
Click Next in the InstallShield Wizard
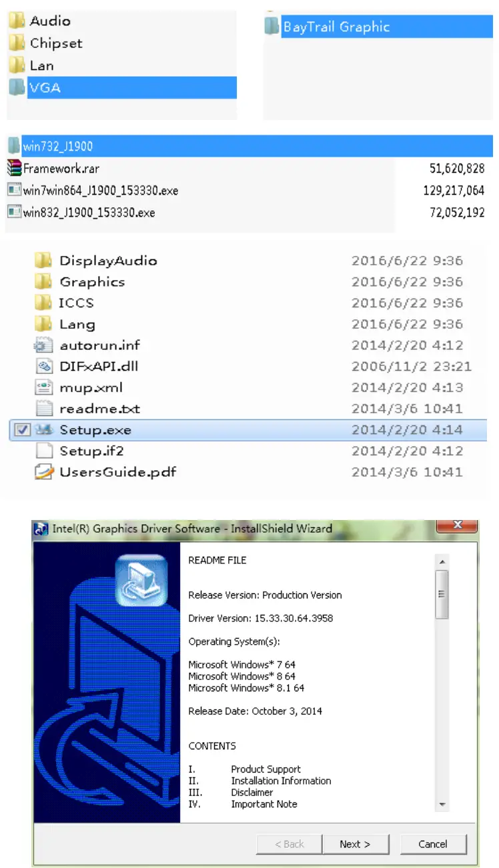coord(355,844)
